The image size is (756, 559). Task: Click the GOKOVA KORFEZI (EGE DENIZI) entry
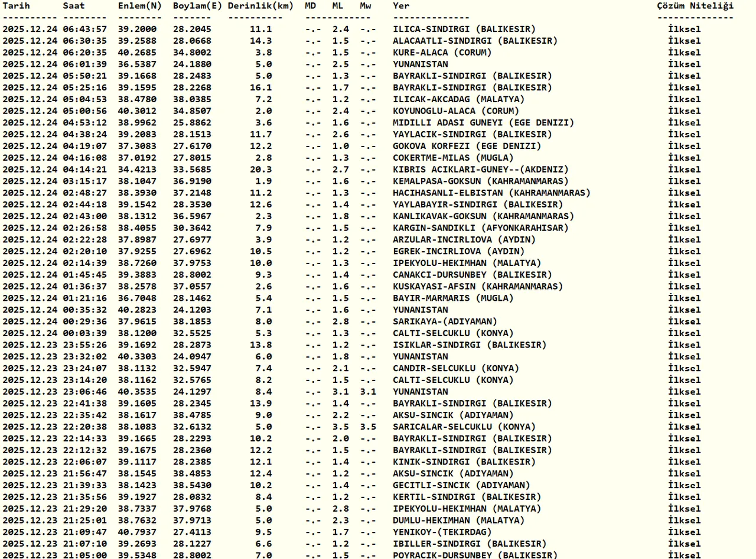tap(467, 146)
